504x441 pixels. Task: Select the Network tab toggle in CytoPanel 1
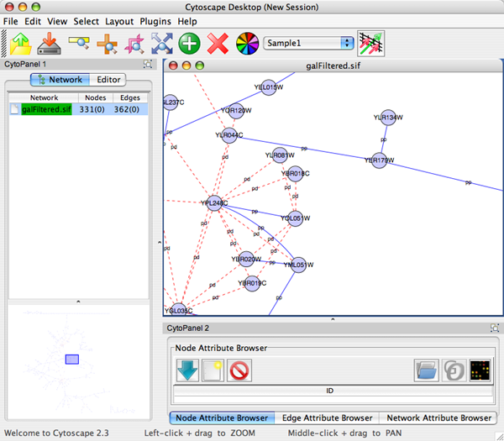[x=59, y=80]
